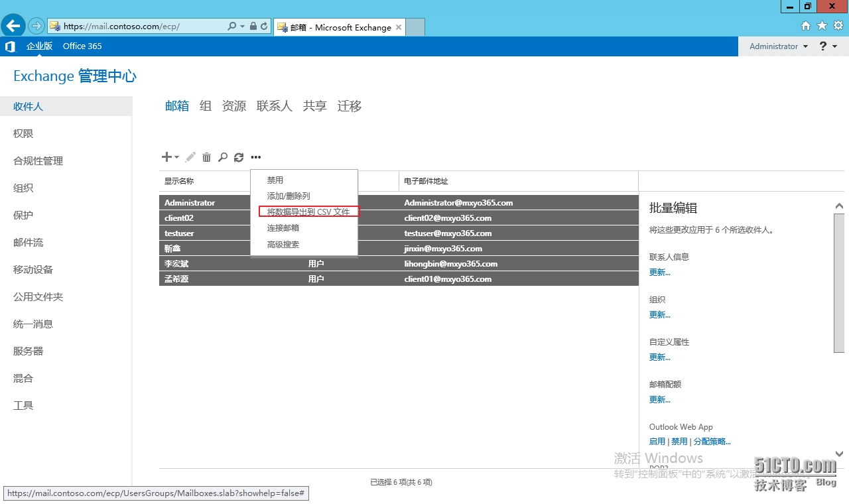Viewport: 849px width, 504px height.
Task: Select 将数据导出到 CSV 文件 menu item
Action: pyautogui.click(x=308, y=212)
